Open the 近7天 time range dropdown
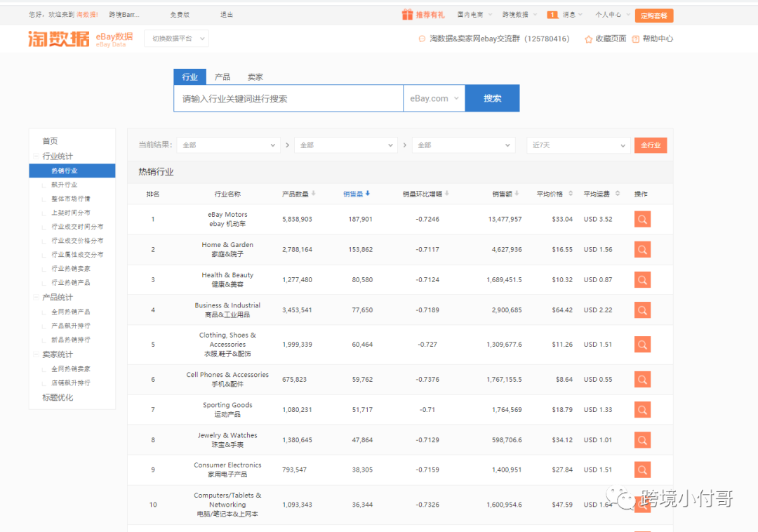Viewport: 758px width, 532px height. coord(579,145)
